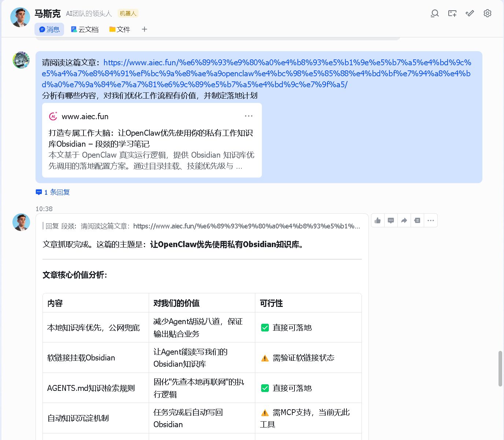
Task: Open the link card three-dot menu
Action: [x=249, y=116]
